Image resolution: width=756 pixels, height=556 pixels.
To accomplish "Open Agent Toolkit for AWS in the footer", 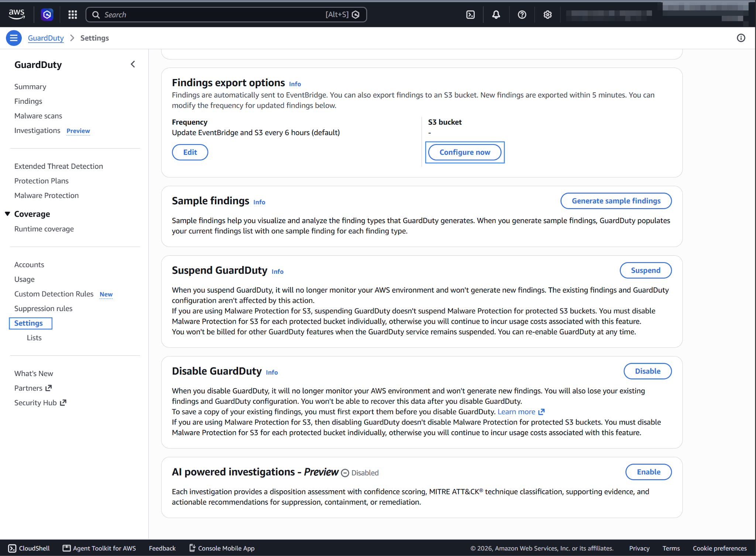I will point(99,548).
